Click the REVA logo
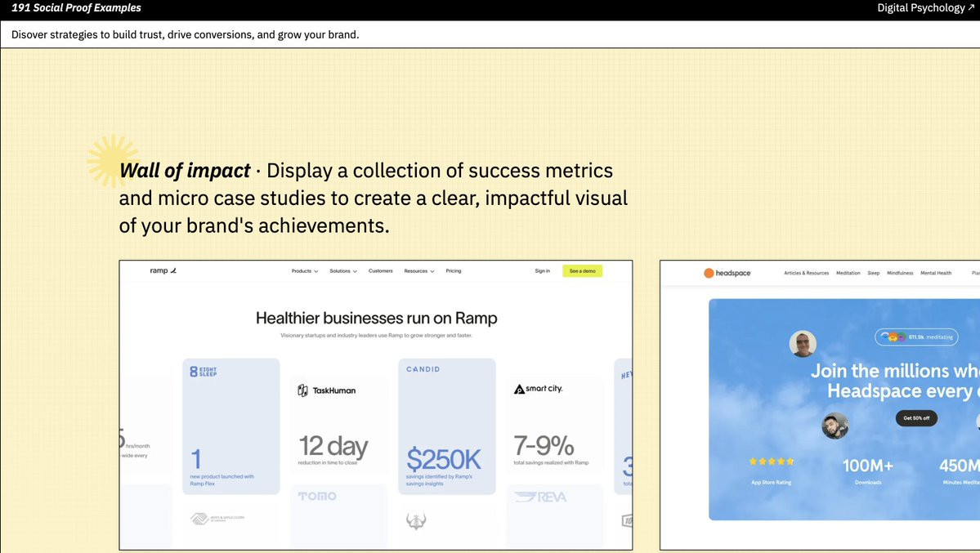The width and height of the screenshot is (980, 553). pyautogui.click(x=540, y=497)
